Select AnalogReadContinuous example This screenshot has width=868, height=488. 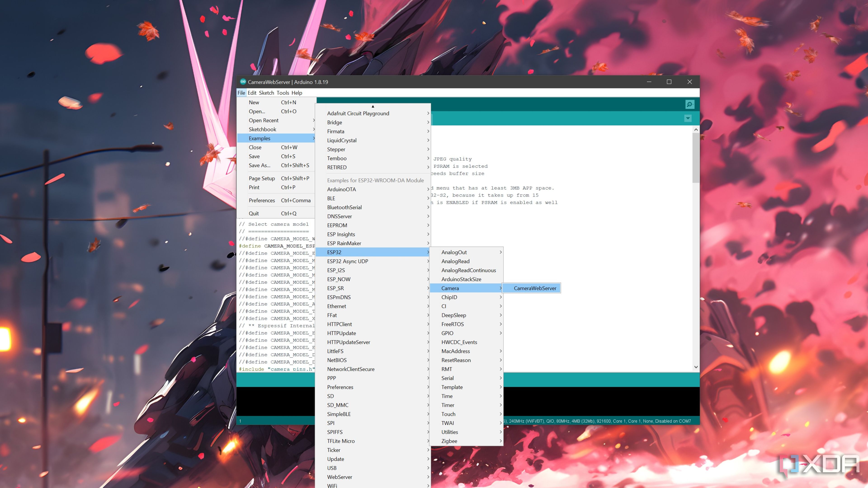[467, 270]
